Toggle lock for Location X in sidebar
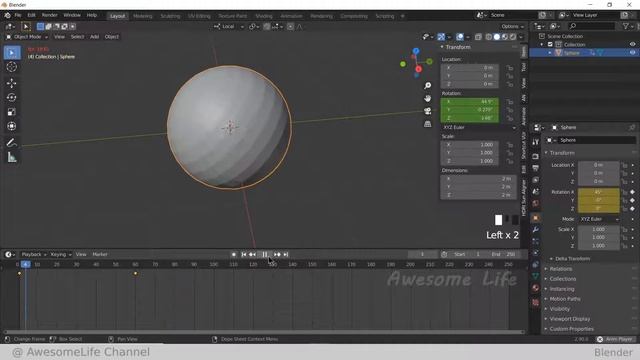 [509, 68]
